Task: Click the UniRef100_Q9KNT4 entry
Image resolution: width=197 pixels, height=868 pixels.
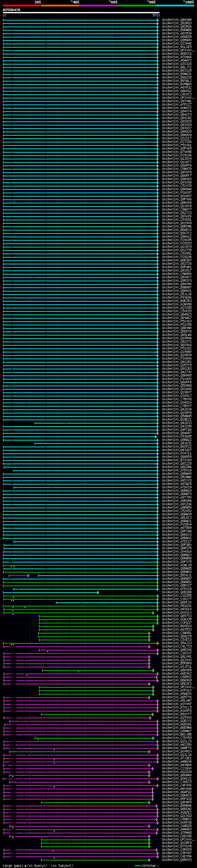Action: (x=177, y=795)
